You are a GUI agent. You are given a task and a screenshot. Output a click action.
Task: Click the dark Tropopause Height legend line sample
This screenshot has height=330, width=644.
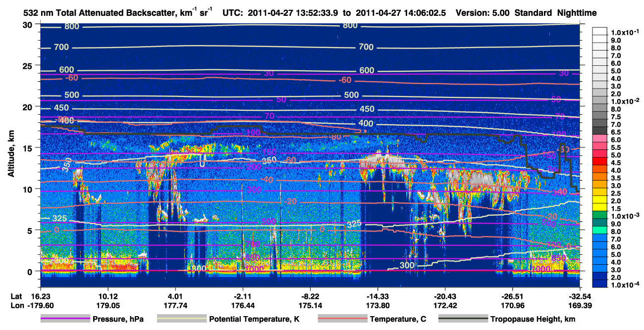(462, 319)
